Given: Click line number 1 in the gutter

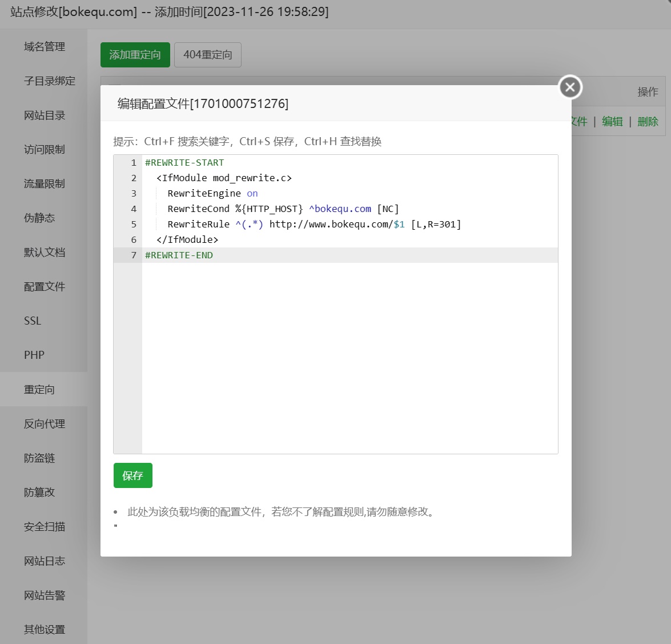Looking at the screenshot, I should (x=134, y=163).
